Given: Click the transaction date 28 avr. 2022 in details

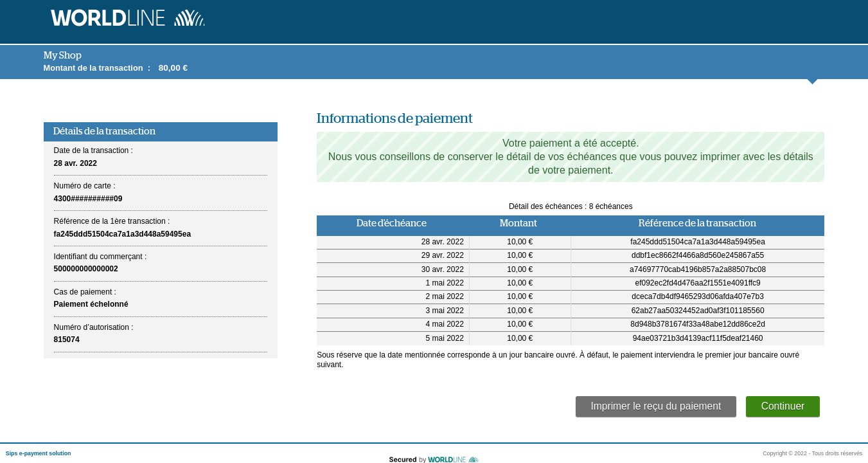Looking at the screenshot, I should coord(75,163).
